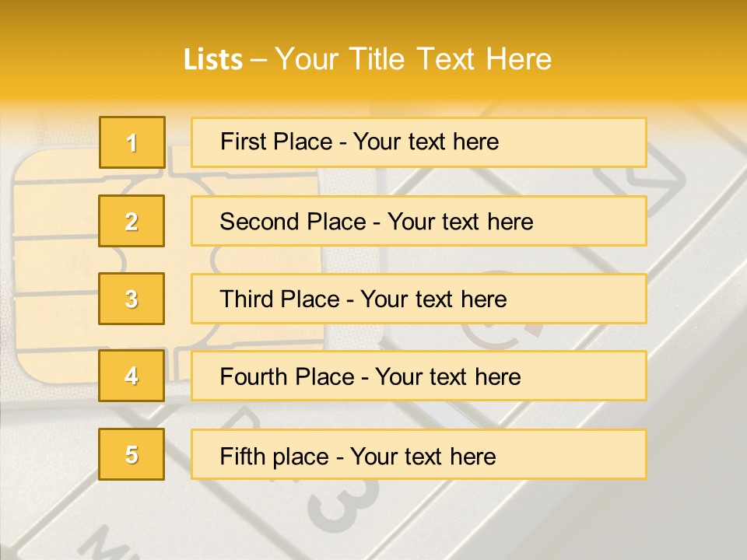Select the 'Fourth Place - Your text here' box
Image resolution: width=747 pixels, height=560 pixels.
pos(419,376)
